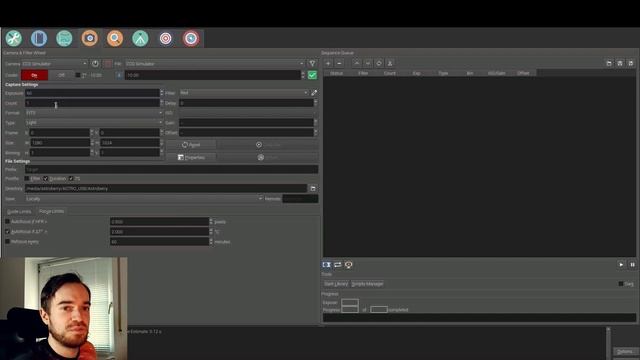The image size is (640, 360).
Task: Click the preview frame icon below queue
Action: pyautogui.click(x=327, y=265)
